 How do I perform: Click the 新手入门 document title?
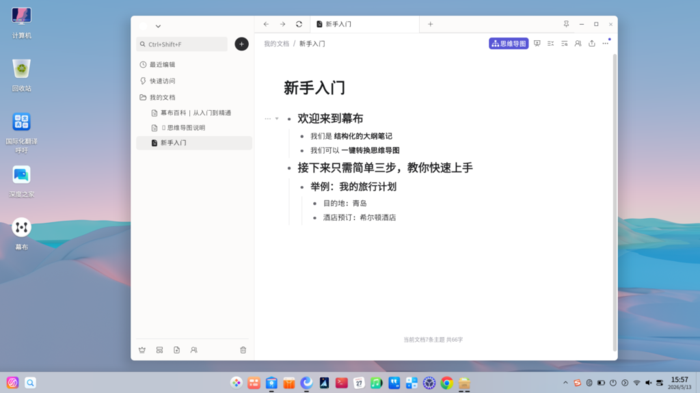coord(314,88)
